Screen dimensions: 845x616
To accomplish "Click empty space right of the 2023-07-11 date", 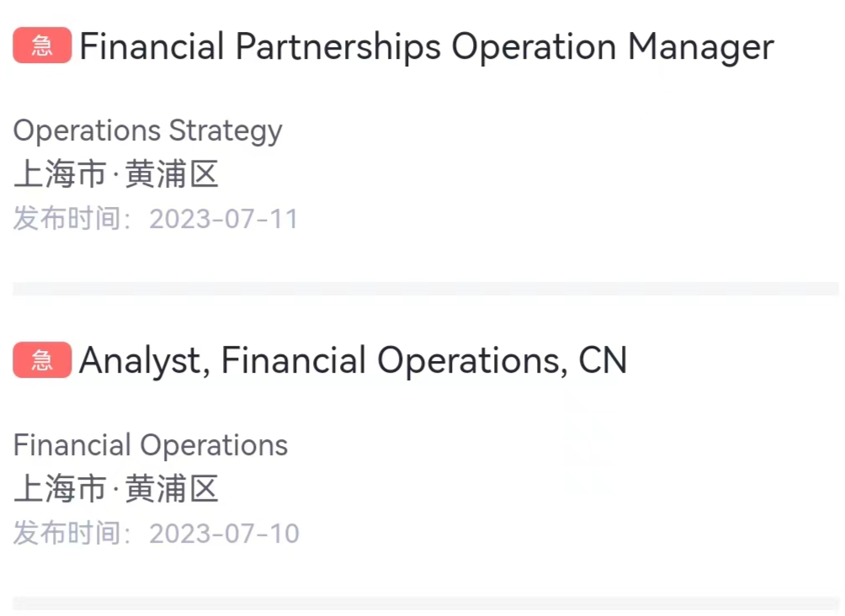I will point(547,220).
